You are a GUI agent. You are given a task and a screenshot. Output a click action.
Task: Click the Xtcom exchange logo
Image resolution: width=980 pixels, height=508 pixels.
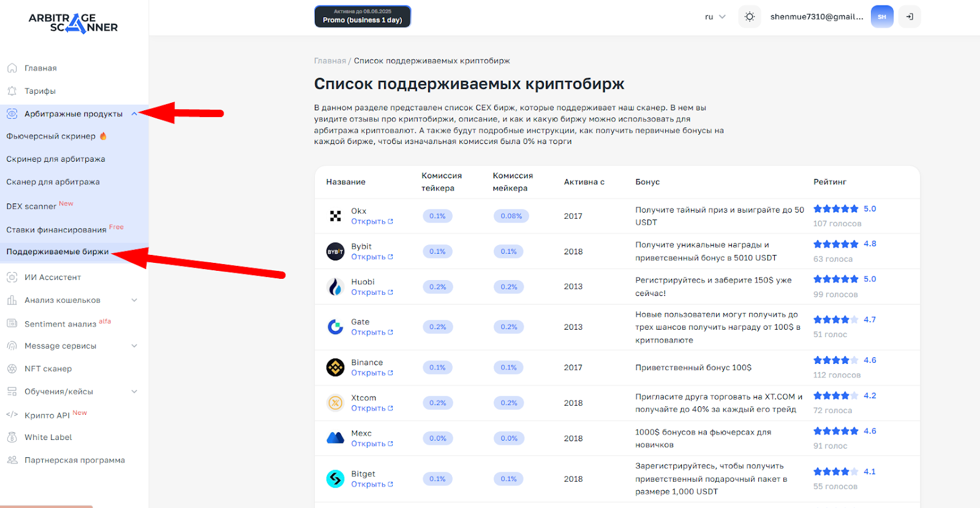(336, 403)
